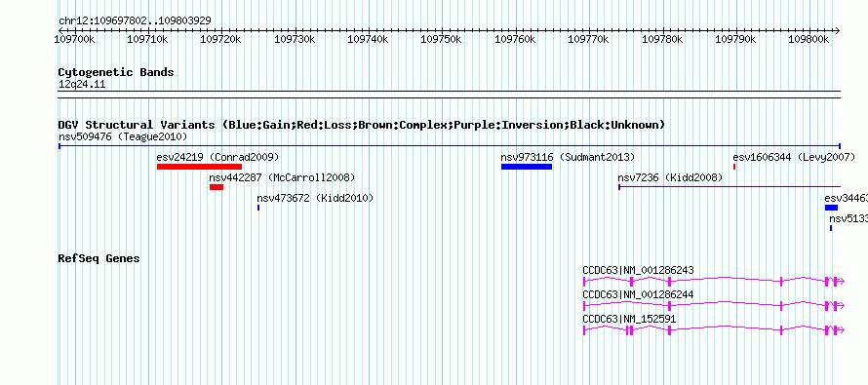The width and height of the screenshot is (868, 385).
Task: Click the 109760k ruler tick label
Action: [515, 39]
